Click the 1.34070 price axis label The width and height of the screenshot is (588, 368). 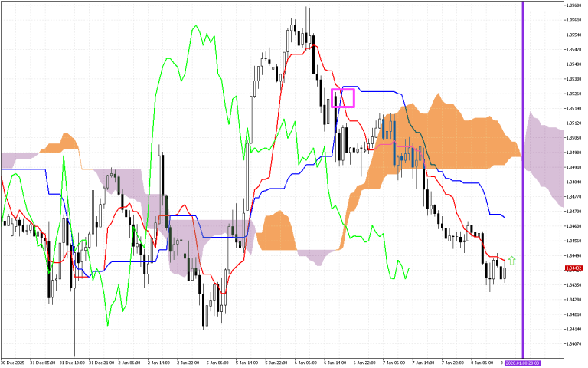point(573,343)
